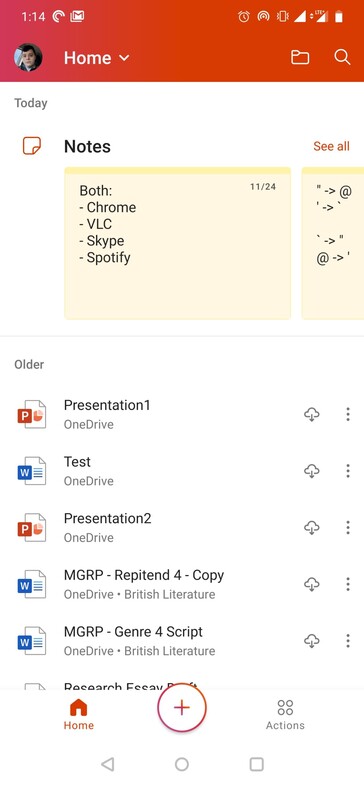This screenshot has width=364, height=789.
Task: Download Presentation1 via its cloud icon
Action: pos(312,414)
